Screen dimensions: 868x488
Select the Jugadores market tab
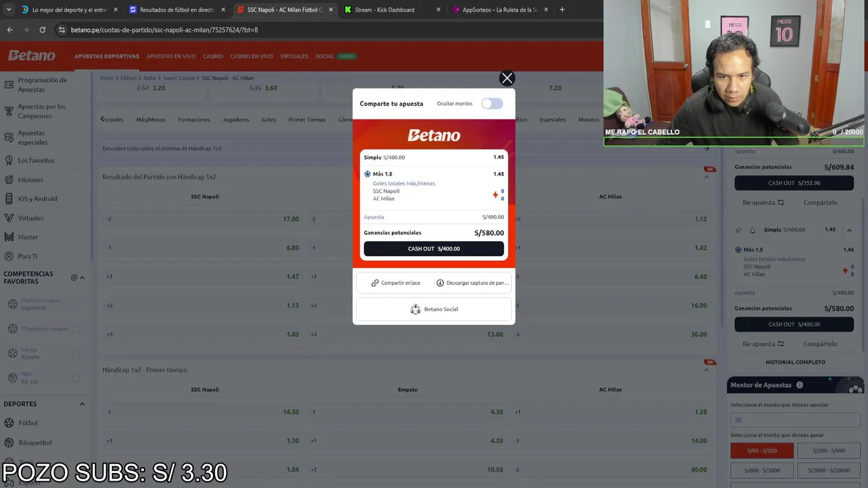236,119
